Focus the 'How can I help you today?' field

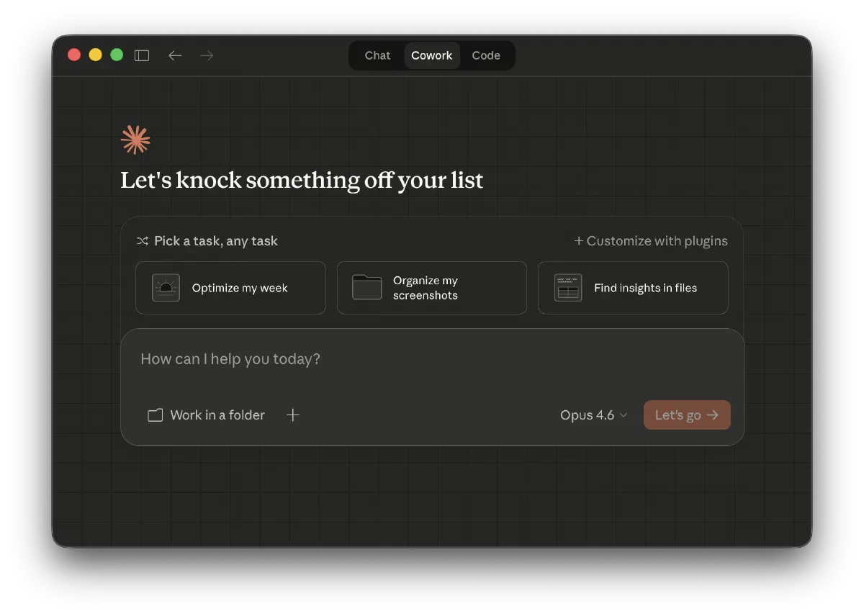(432, 359)
